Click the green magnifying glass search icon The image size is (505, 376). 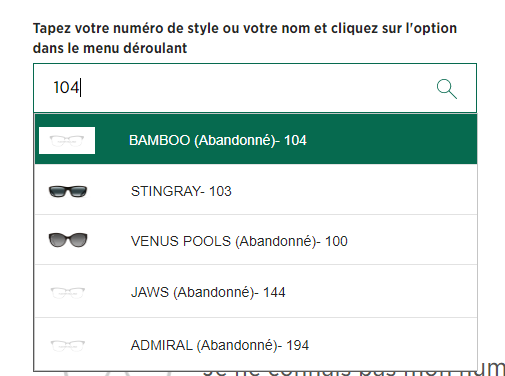(x=447, y=89)
